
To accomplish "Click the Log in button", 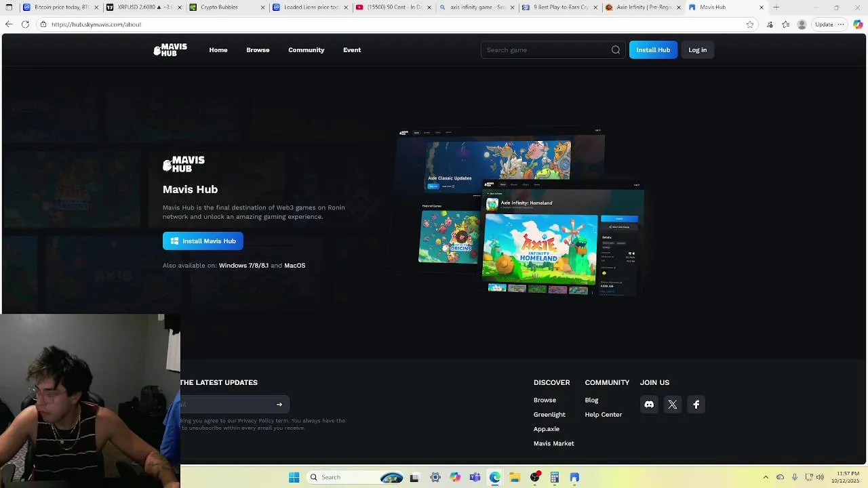I will point(697,49).
